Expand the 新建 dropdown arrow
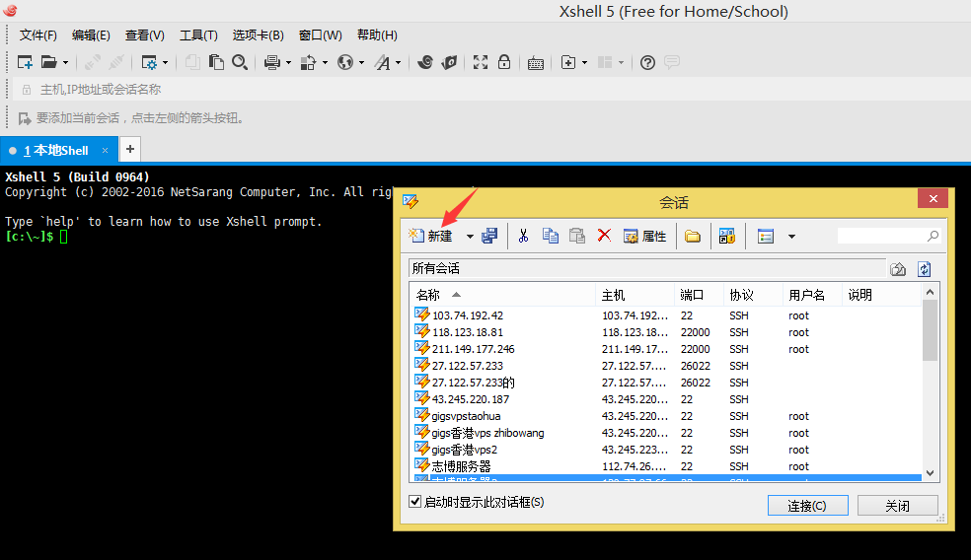The height and width of the screenshot is (560, 971). click(470, 237)
